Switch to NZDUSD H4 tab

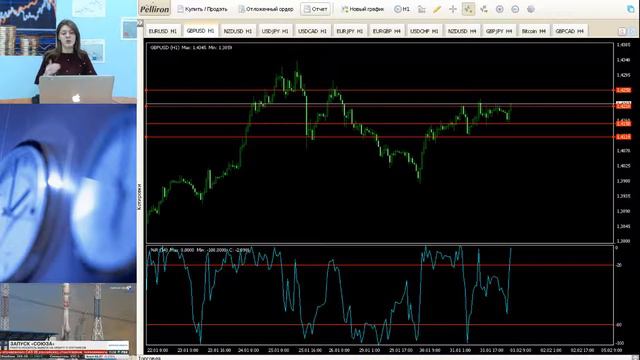(462, 31)
